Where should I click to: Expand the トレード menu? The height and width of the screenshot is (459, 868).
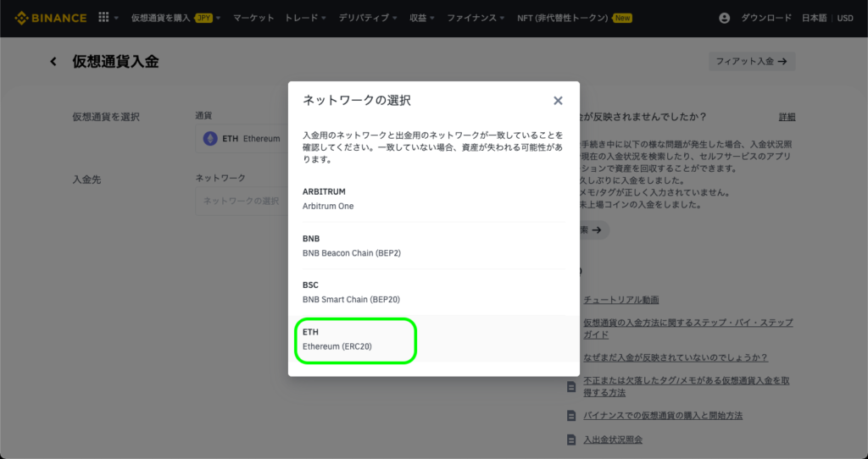click(305, 19)
